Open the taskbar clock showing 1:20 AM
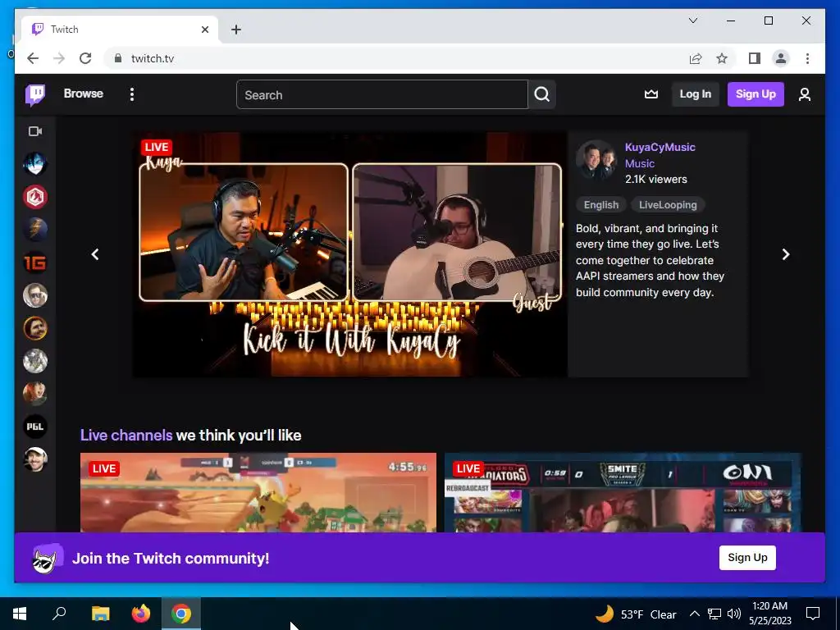Screen dimensions: 840x630 click(x=769, y=614)
